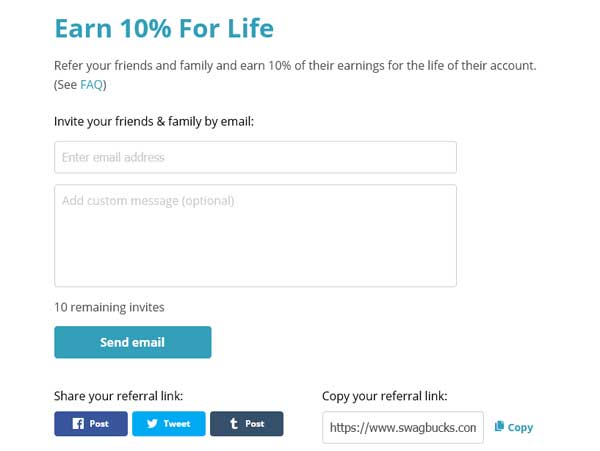
Task: Click the 'Earn 10% For Life' heading
Action: 164,28
